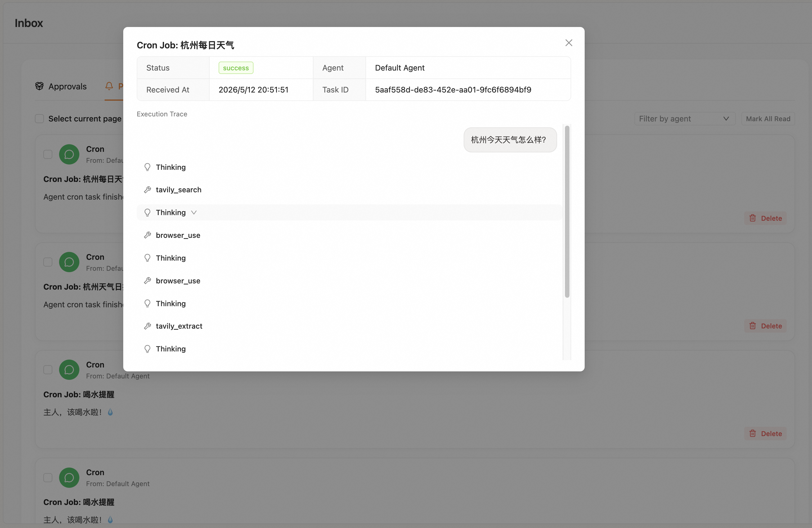Image resolution: width=812 pixels, height=528 pixels.
Task: Click the Default Agent value in dialog
Action: coord(400,68)
